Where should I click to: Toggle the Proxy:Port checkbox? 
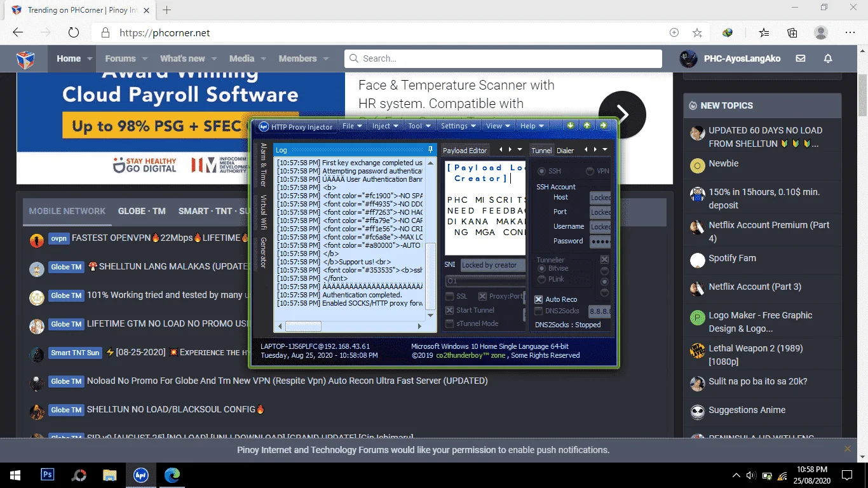482,296
